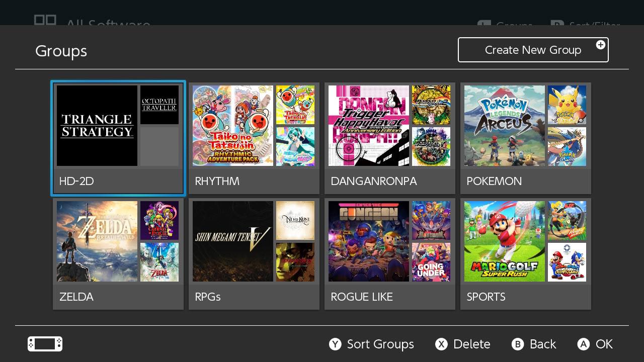
Task: Open the DANGANRONPA group
Action: pos(389,181)
